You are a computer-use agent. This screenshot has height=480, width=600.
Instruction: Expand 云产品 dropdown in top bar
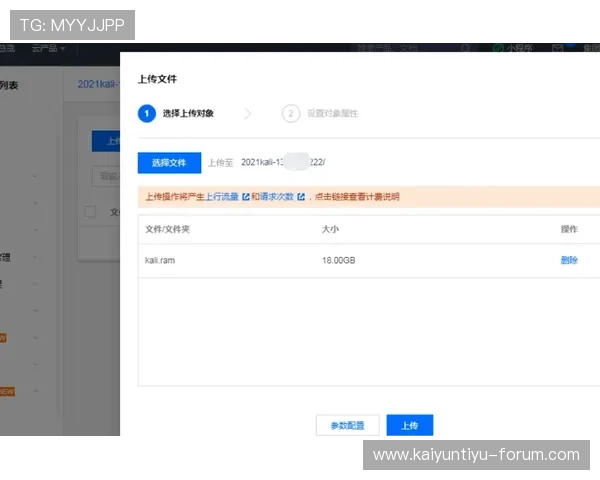click(48, 48)
